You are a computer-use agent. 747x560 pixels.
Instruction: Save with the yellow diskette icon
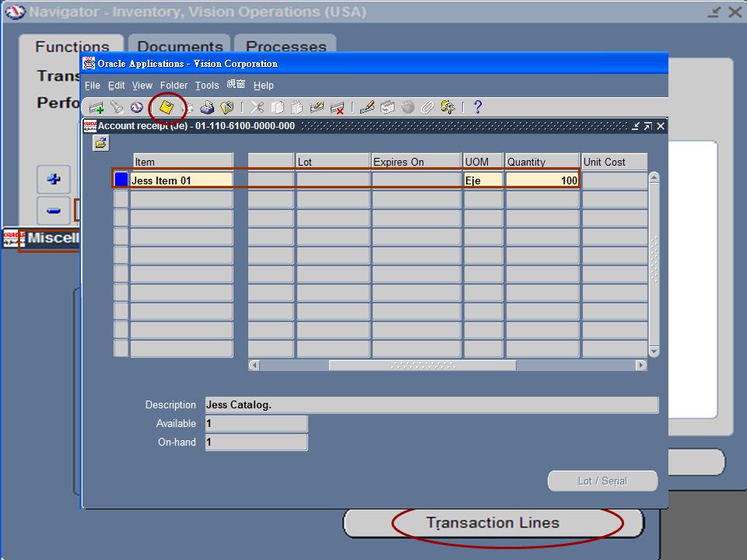[167, 107]
